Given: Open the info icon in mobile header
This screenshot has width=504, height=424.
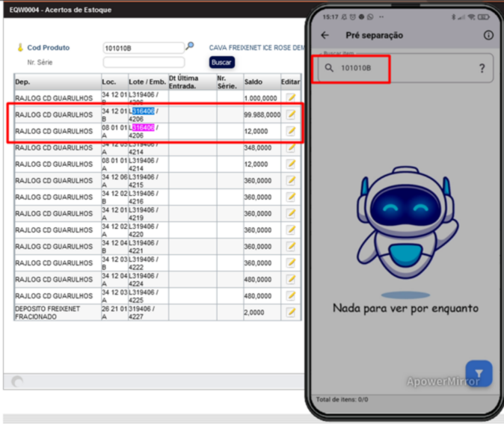Looking at the screenshot, I should [488, 35].
